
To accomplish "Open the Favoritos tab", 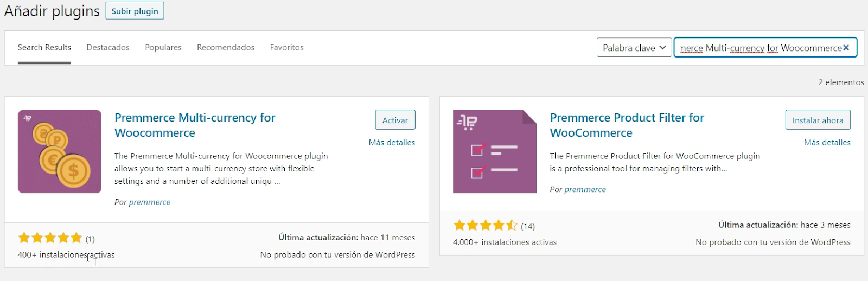I will click(287, 47).
